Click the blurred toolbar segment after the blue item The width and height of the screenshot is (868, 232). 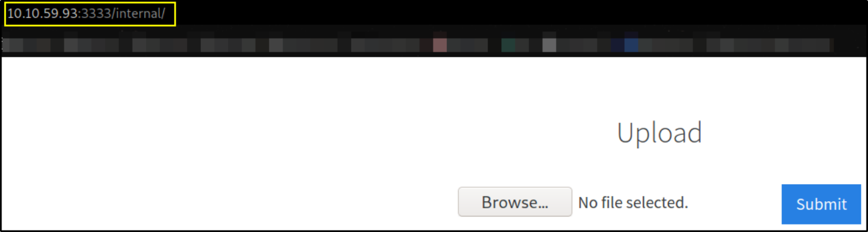(665, 45)
